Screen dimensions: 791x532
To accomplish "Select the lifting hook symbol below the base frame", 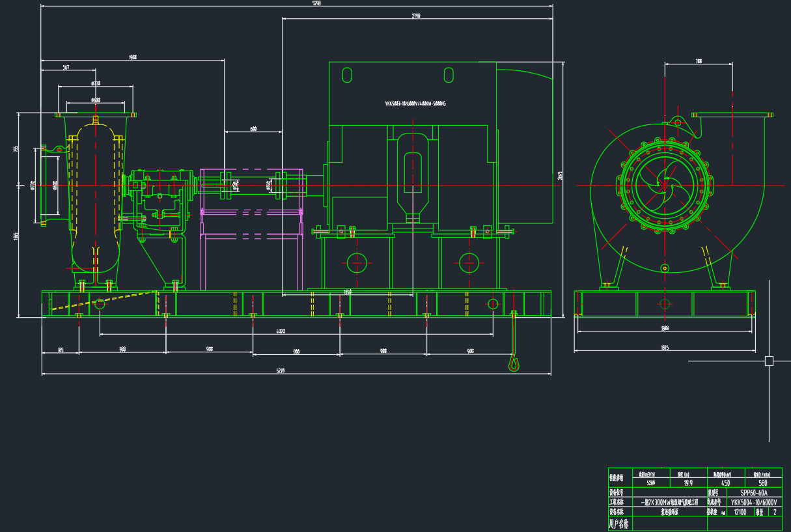I will (514, 362).
